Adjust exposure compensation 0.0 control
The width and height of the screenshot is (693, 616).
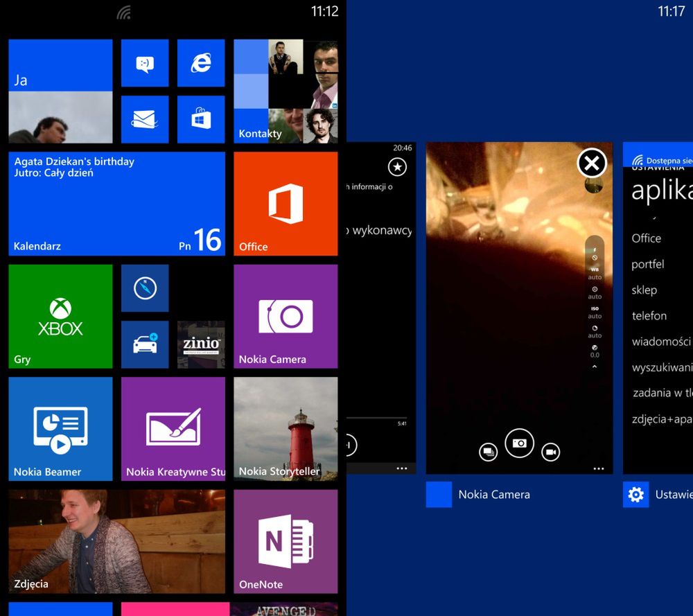click(594, 350)
